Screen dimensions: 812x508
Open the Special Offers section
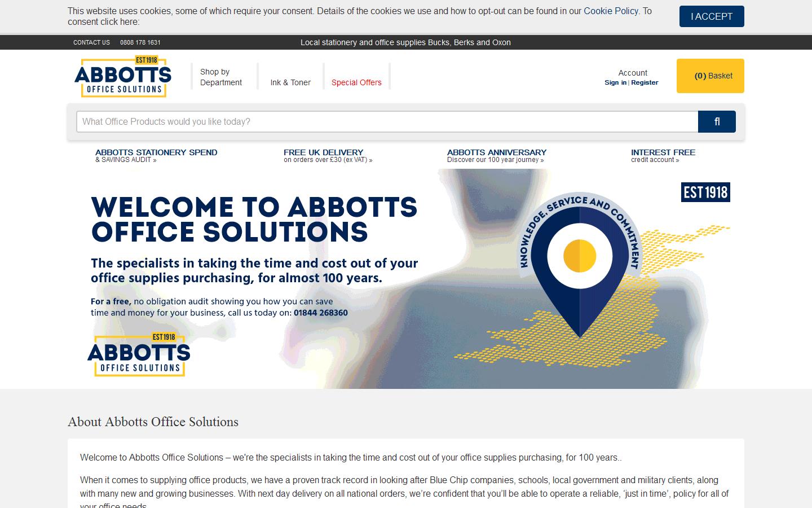coord(356,82)
